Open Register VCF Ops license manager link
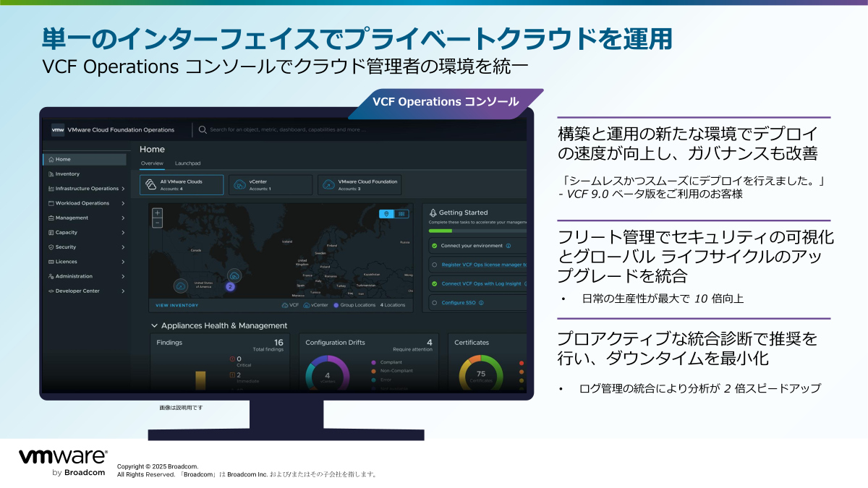Image resolution: width=868 pixels, height=488 pixels. [x=484, y=265]
